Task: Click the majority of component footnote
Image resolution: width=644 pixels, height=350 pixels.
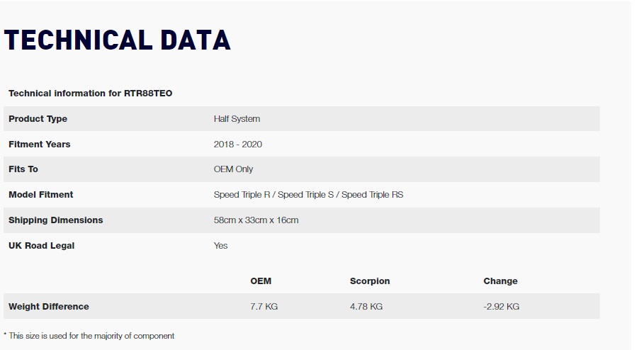Action: 89,336
